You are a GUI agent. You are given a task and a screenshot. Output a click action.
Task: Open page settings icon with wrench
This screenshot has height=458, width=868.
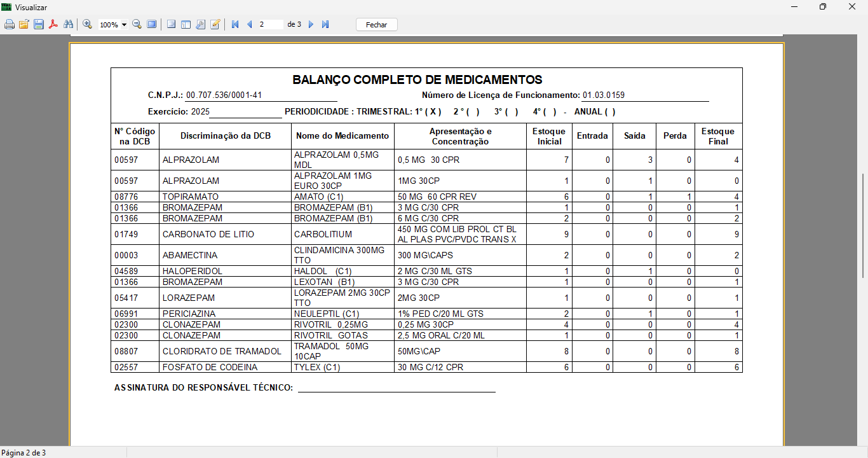[200, 25]
